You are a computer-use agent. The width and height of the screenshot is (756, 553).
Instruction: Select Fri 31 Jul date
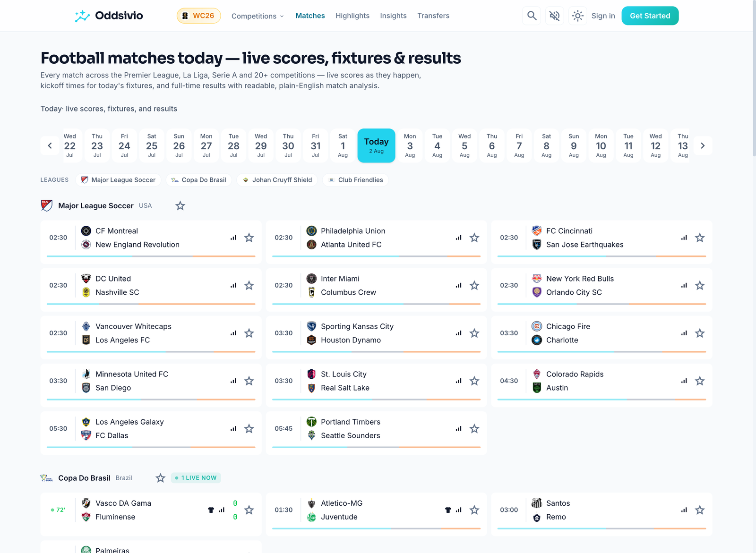coord(316,145)
